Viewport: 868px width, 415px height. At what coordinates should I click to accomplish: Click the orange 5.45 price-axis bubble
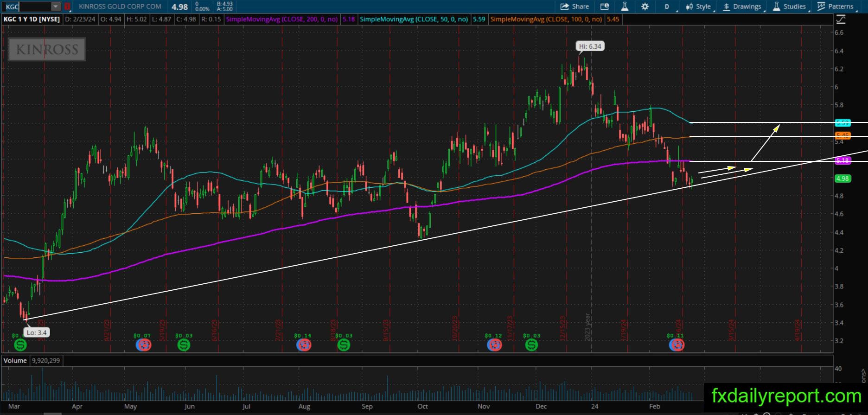(x=842, y=136)
